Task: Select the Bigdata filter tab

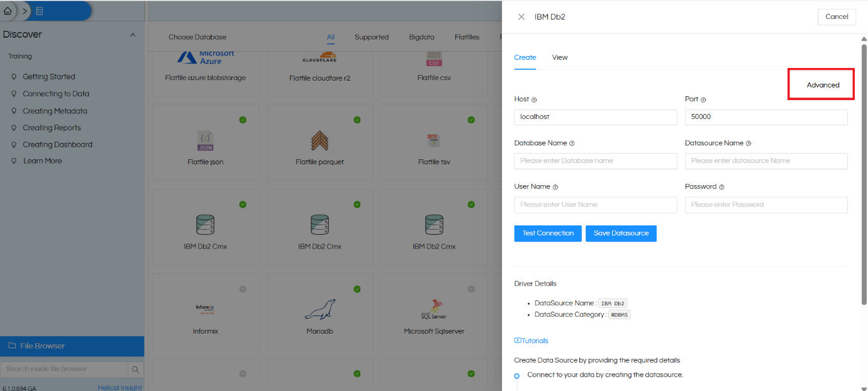Action: pos(421,37)
